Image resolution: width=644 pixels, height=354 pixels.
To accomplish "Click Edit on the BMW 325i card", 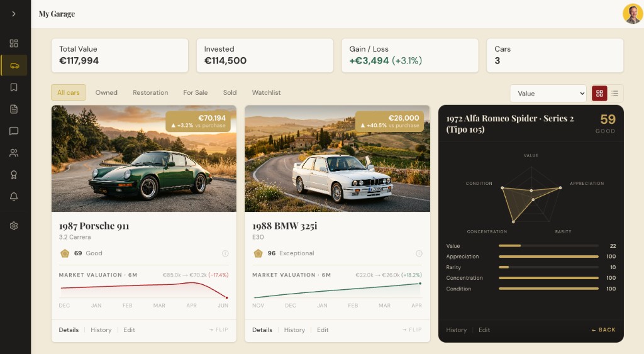I will [x=323, y=329].
